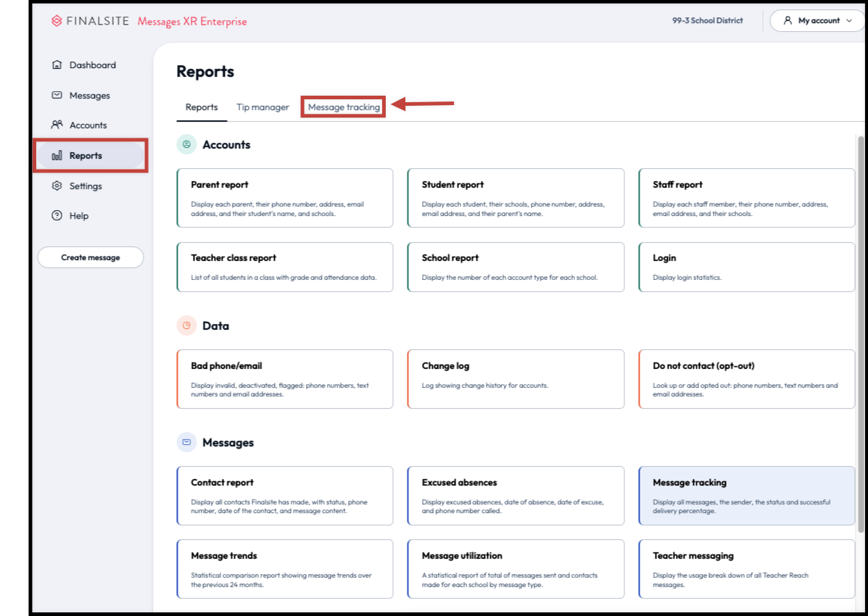Open the Parent report card
The image size is (868, 616).
(285, 198)
